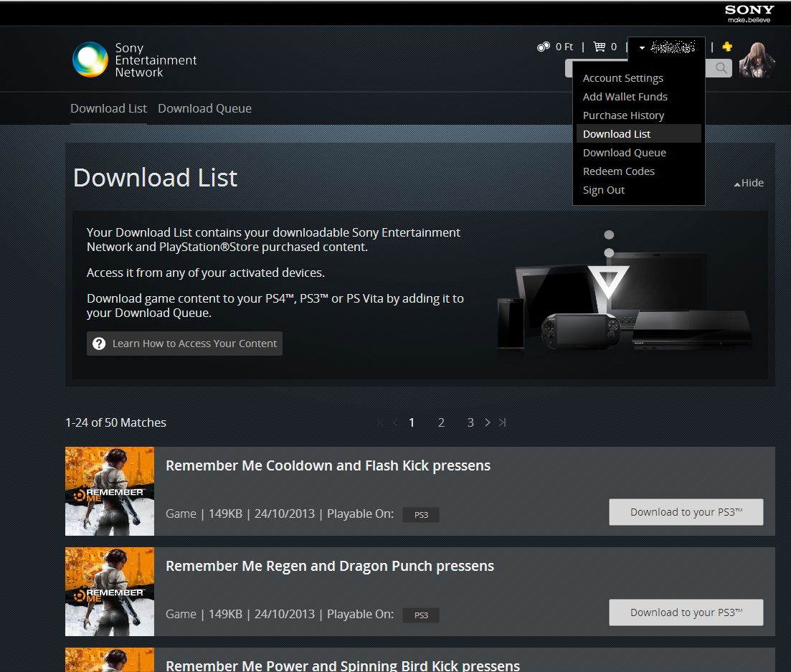Open Remember Me Power and Spinning Bird Kick title
791x672 pixels.
coord(343,666)
